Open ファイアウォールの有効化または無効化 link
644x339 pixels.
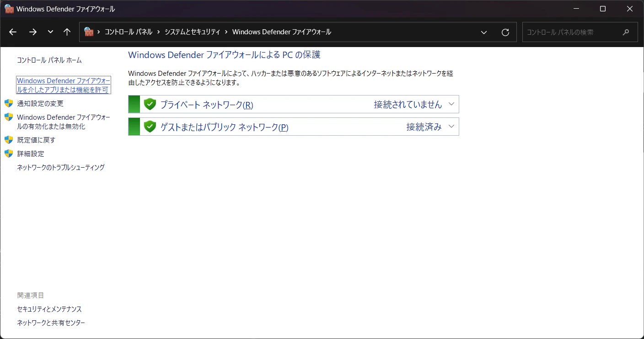[64, 122]
